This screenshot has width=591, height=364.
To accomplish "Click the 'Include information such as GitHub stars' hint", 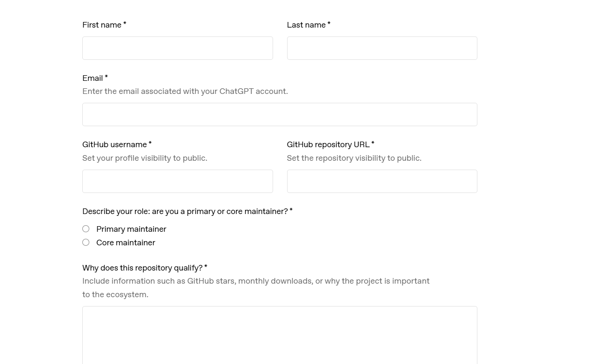I will tap(256, 288).
